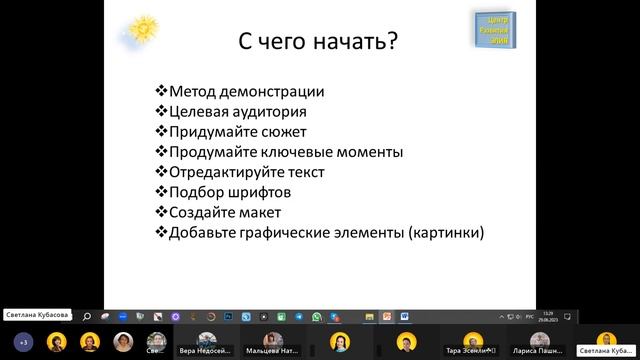Show the +3 more participants
This screenshot has width=640, height=360.
(23, 342)
